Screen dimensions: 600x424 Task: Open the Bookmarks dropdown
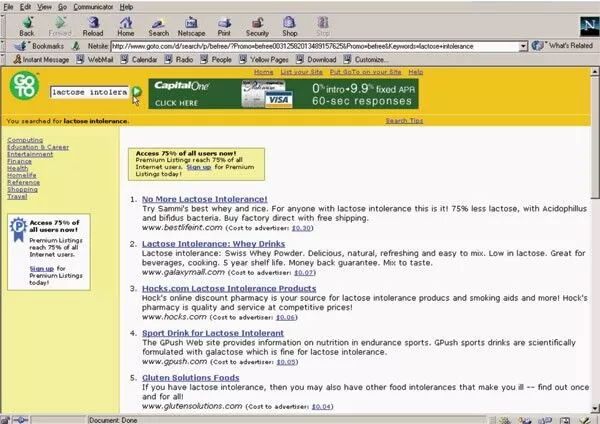[40, 45]
